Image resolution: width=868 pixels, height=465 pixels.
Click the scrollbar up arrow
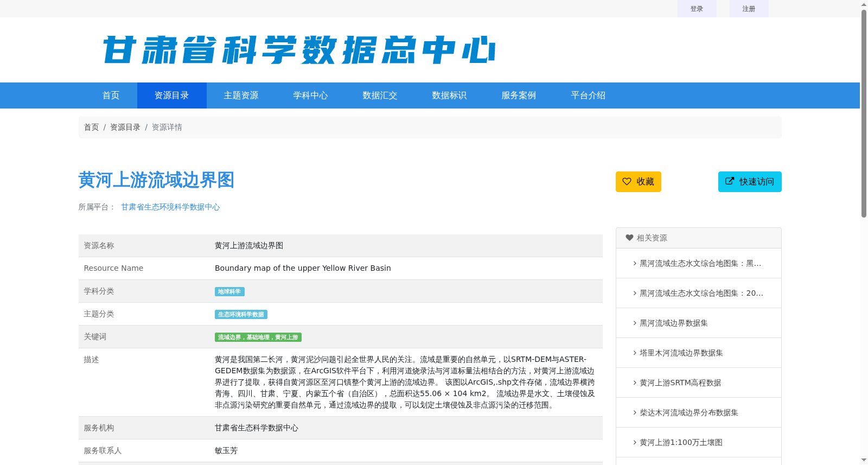(x=864, y=4)
